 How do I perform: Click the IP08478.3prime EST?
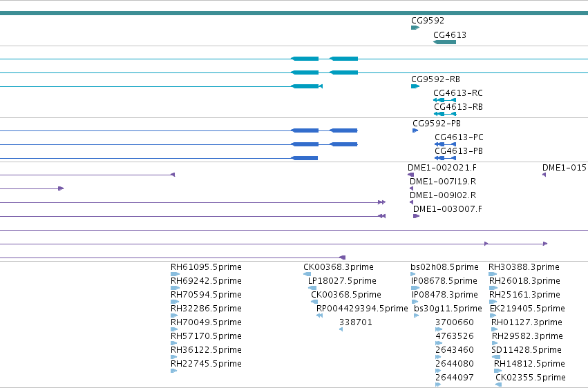click(415, 302)
